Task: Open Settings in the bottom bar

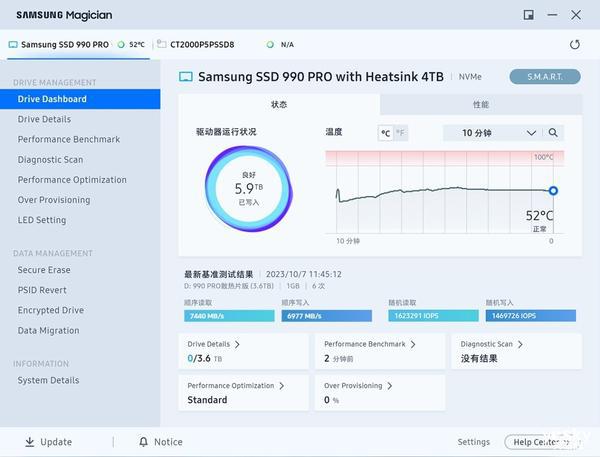Action: coord(473,442)
